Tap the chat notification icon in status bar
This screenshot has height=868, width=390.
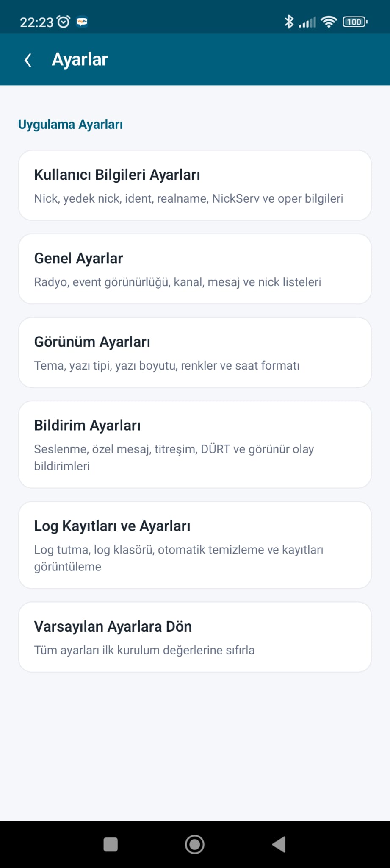(x=82, y=22)
